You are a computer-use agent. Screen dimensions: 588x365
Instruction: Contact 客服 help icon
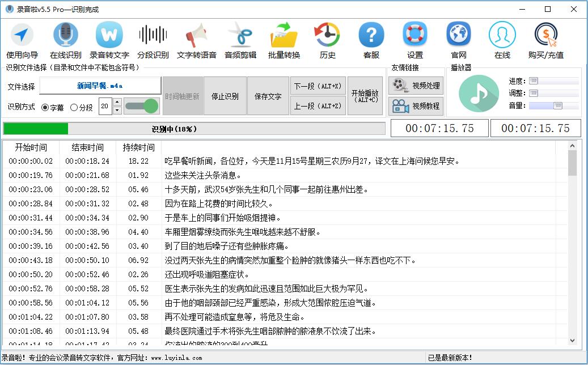(371, 40)
